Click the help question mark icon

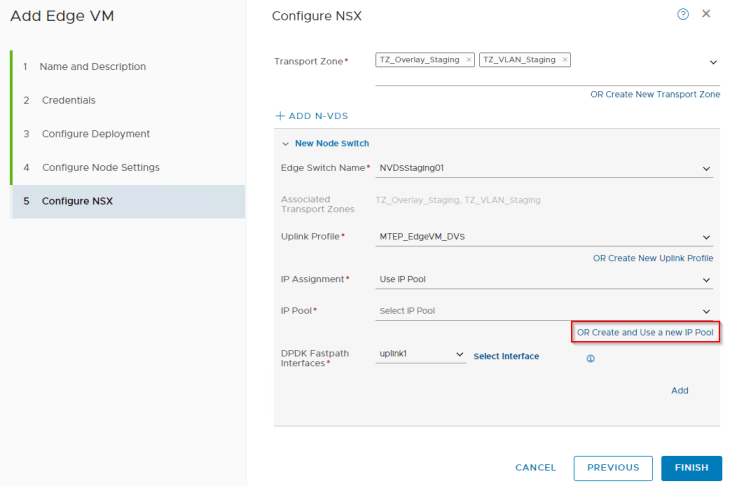point(683,14)
